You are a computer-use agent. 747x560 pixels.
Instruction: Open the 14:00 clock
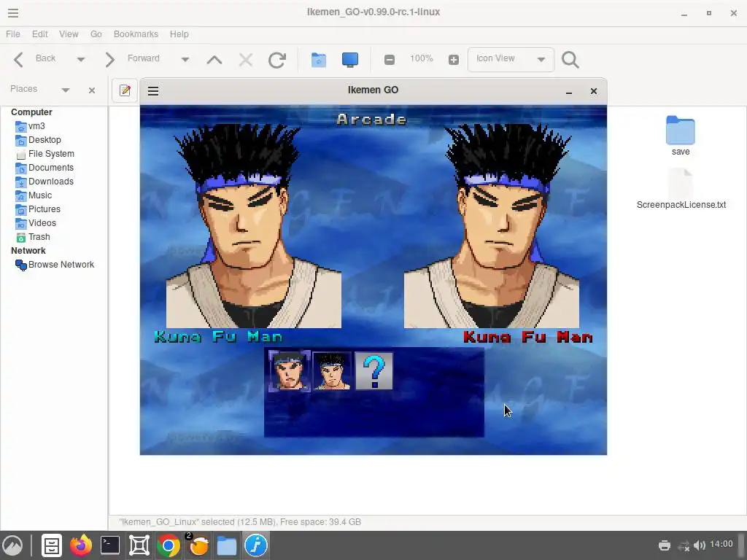pyautogui.click(x=721, y=544)
